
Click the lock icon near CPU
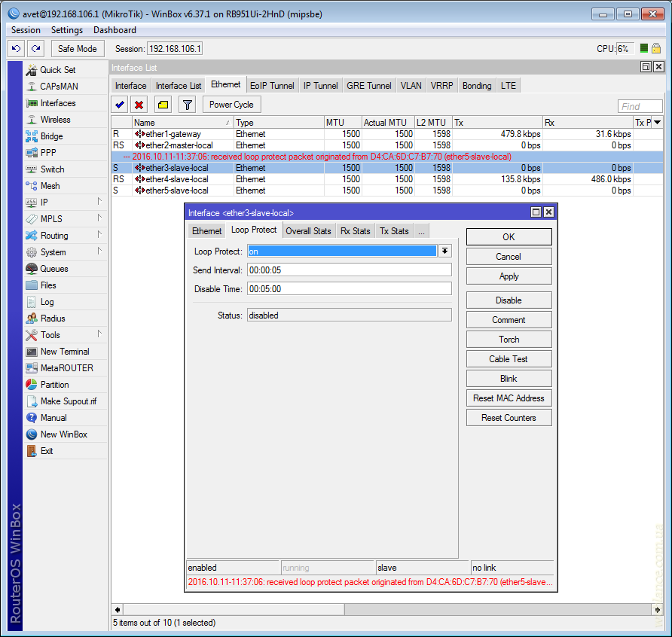(656, 48)
